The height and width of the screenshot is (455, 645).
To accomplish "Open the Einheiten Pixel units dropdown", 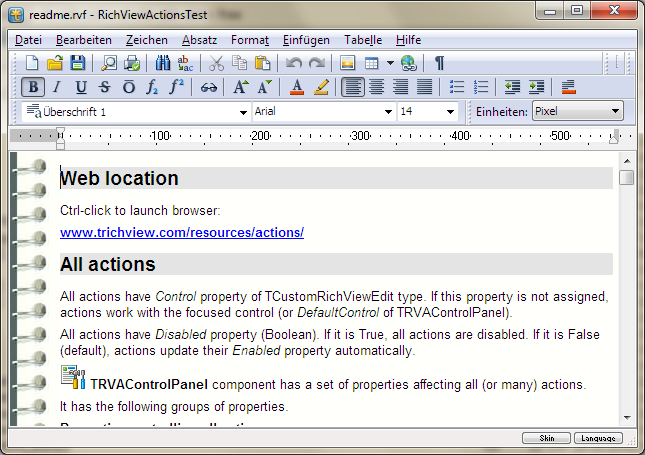I will (x=614, y=111).
